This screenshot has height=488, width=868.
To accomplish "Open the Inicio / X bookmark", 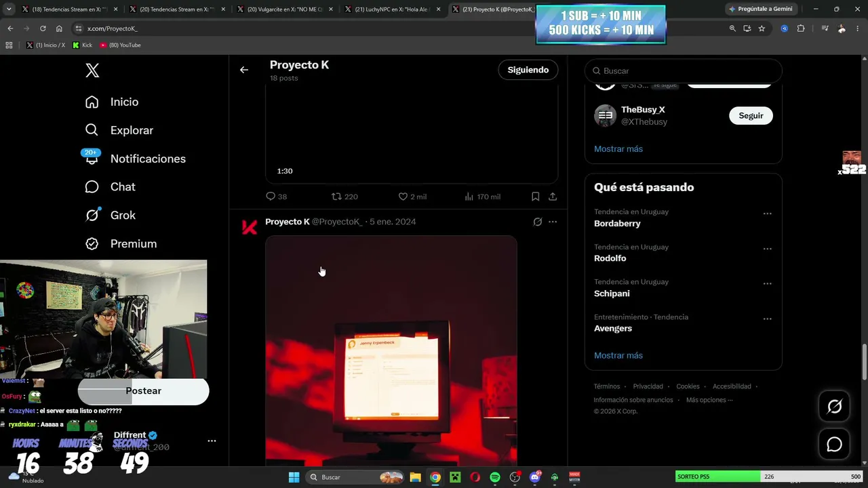I will (x=46, y=45).
